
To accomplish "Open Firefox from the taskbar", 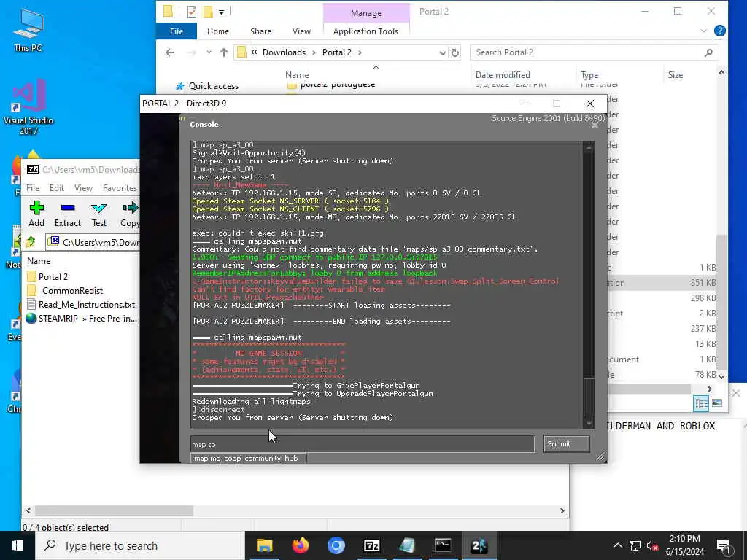I will point(300,545).
